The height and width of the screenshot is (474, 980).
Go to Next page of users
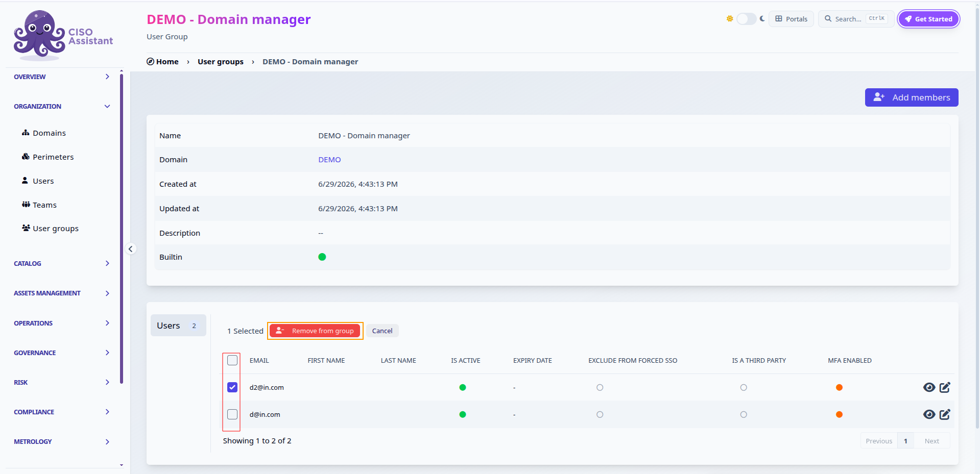pyautogui.click(x=931, y=441)
